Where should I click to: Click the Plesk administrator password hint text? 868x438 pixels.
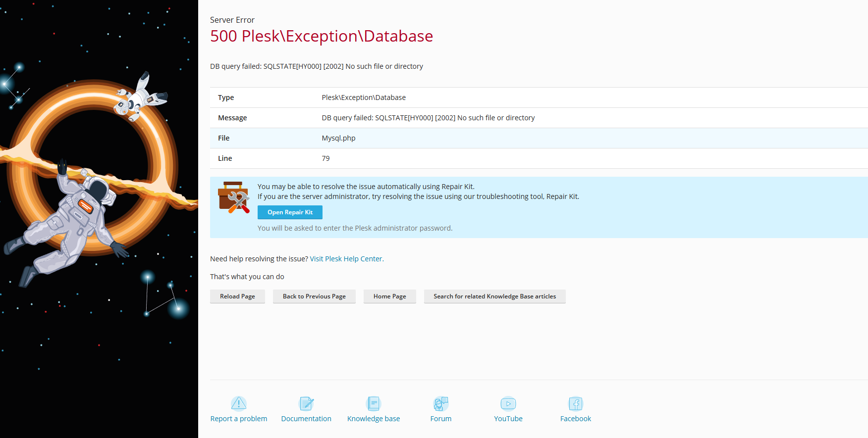click(x=355, y=228)
